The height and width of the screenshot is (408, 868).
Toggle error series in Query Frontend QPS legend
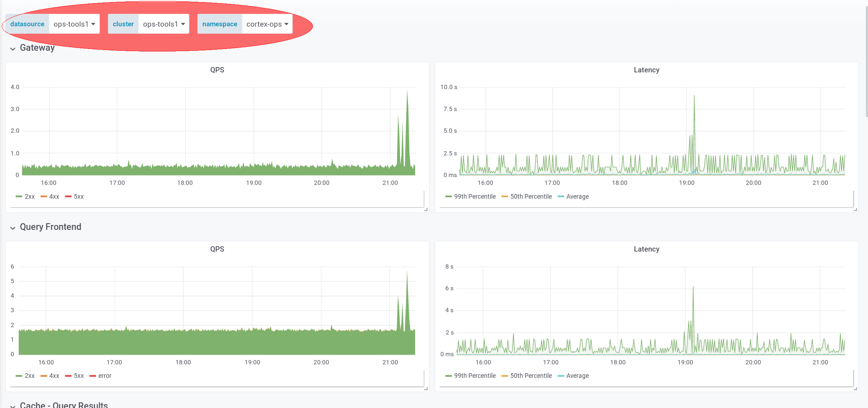pyautogui.click(x=104, y=376)
